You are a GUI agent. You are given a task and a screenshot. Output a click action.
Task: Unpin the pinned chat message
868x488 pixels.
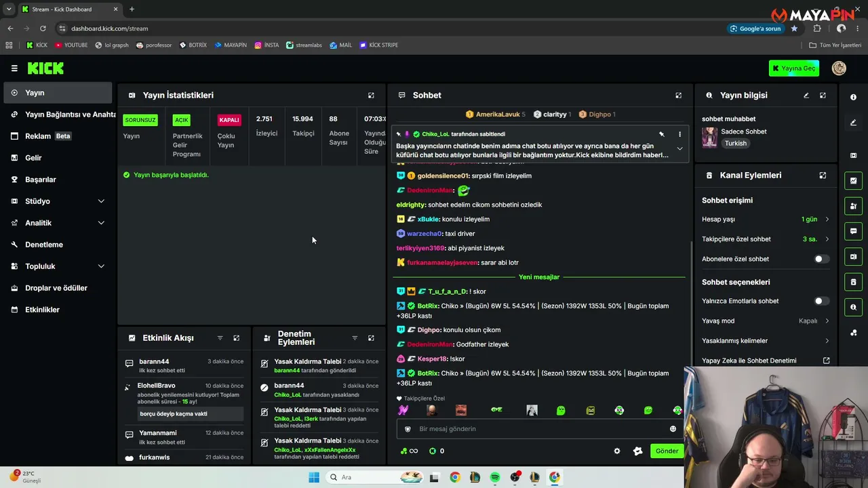point(662,134)
